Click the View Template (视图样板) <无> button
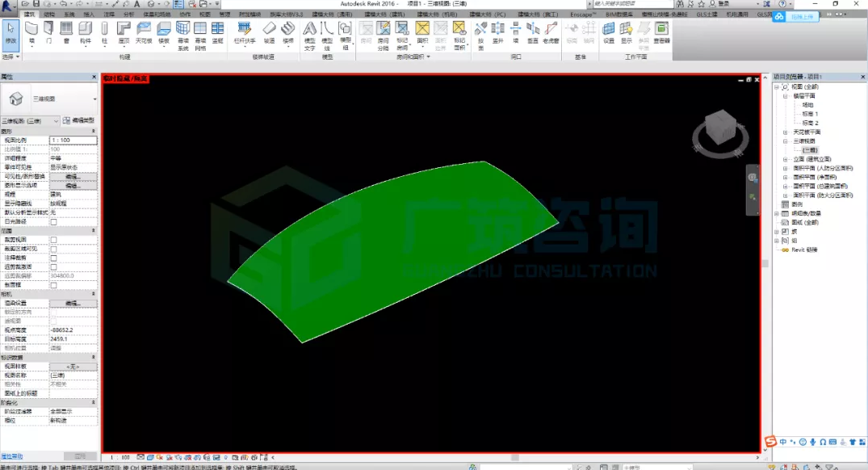This screenshot has width=868, height=470. pos(73,367)
